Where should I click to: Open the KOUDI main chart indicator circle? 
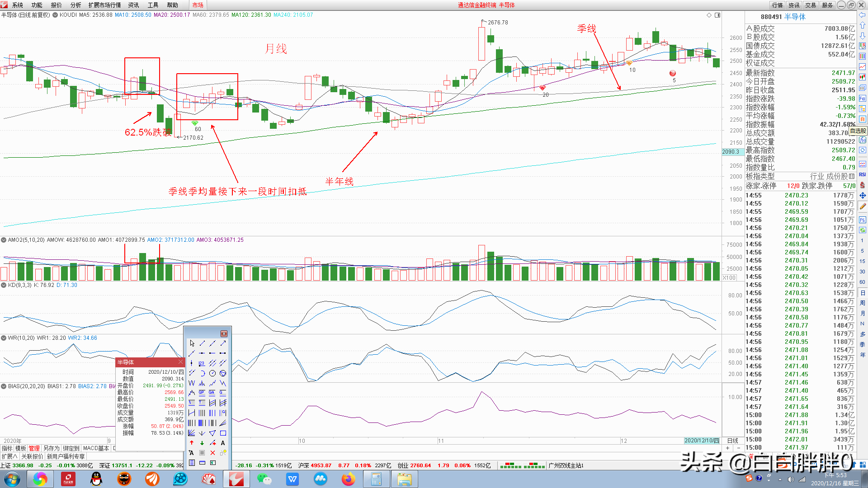(x=55, y=15)
